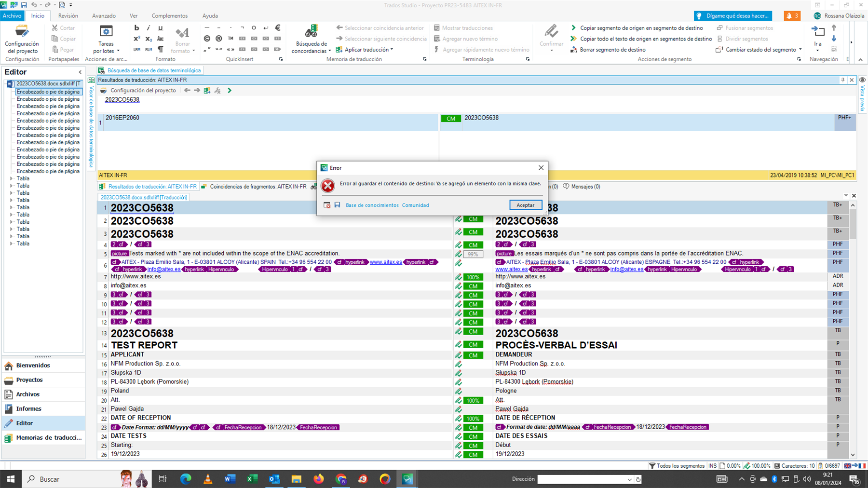Go to the Proyectos view
868x488 pixels.
click(x=43, y=380)
